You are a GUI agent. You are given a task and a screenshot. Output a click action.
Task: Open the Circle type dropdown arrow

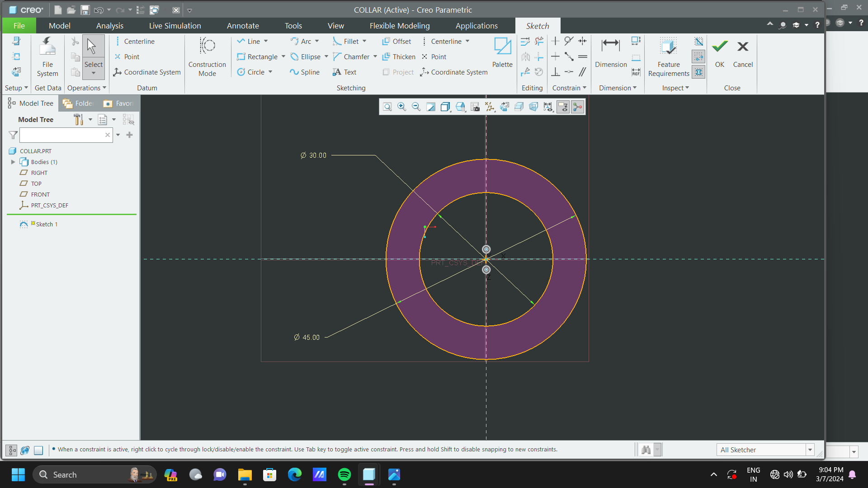(x=270, y=72)
